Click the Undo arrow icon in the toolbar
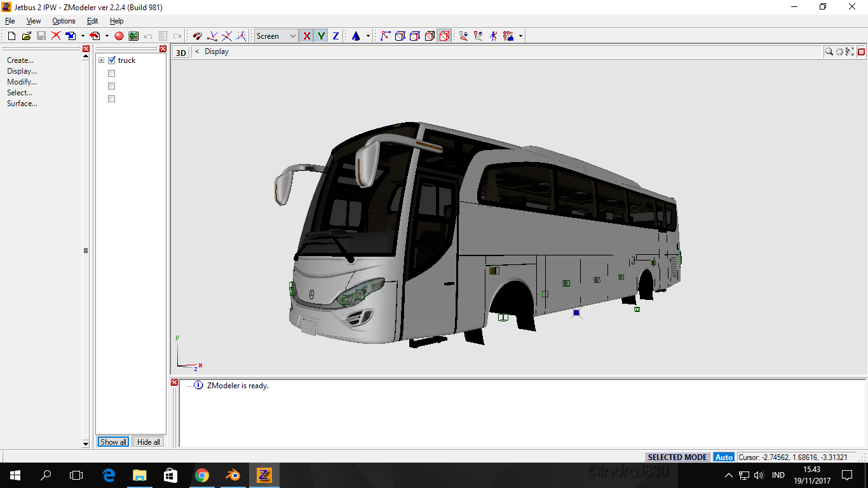 click(x=147, y=36)
